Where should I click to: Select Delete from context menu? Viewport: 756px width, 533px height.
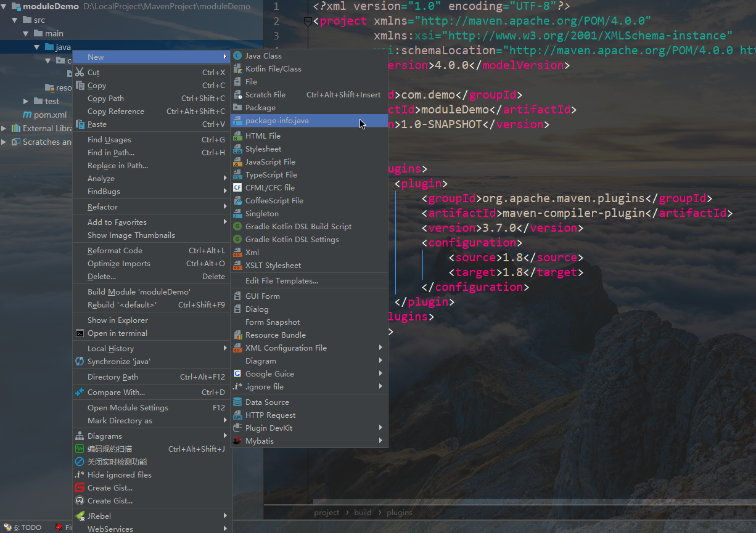[152, 276]
